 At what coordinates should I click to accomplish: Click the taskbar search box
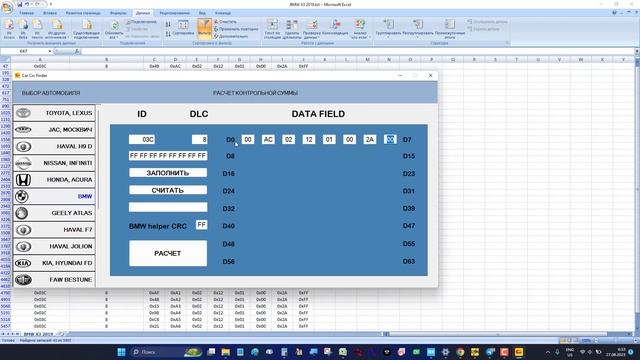click(x=167, y=352)
